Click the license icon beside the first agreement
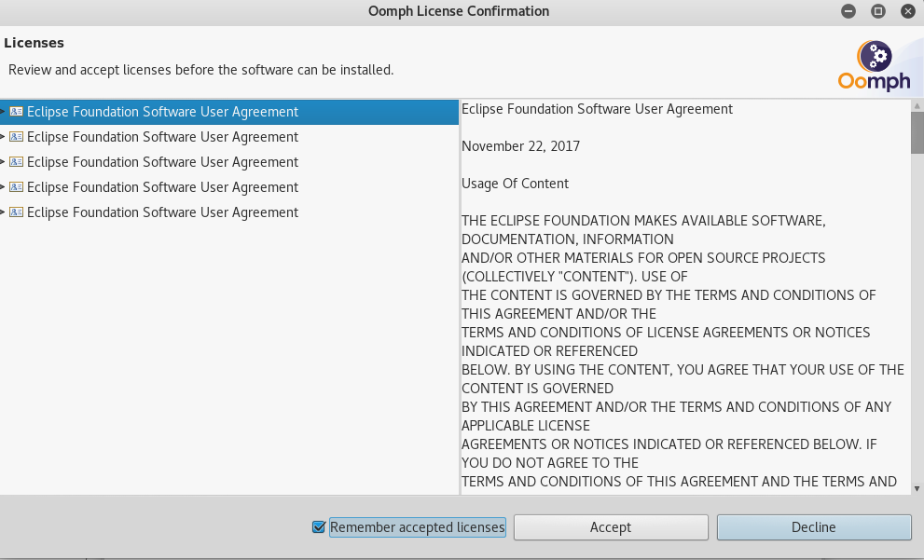 tap(15, 111)
